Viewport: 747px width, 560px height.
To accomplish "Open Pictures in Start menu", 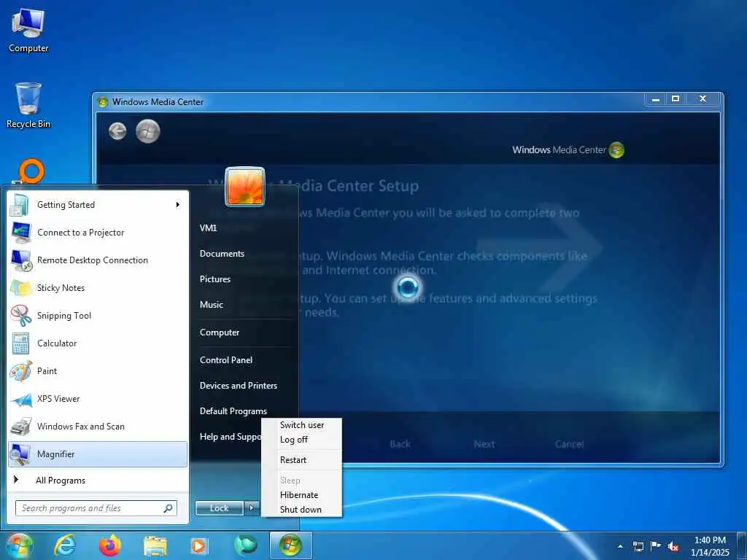I will click(215, 279).
